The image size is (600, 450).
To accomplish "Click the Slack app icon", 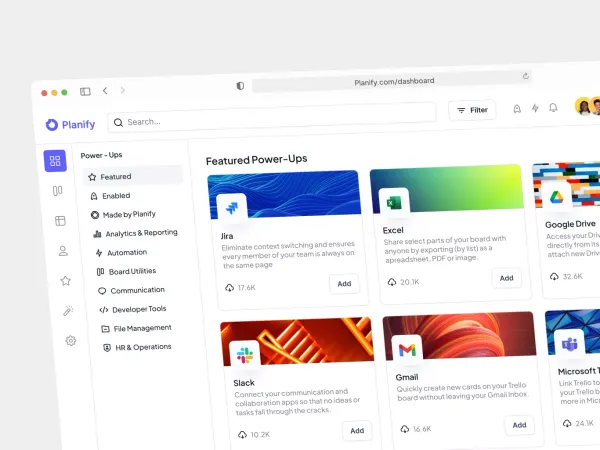I will click(x=245, y=355).
